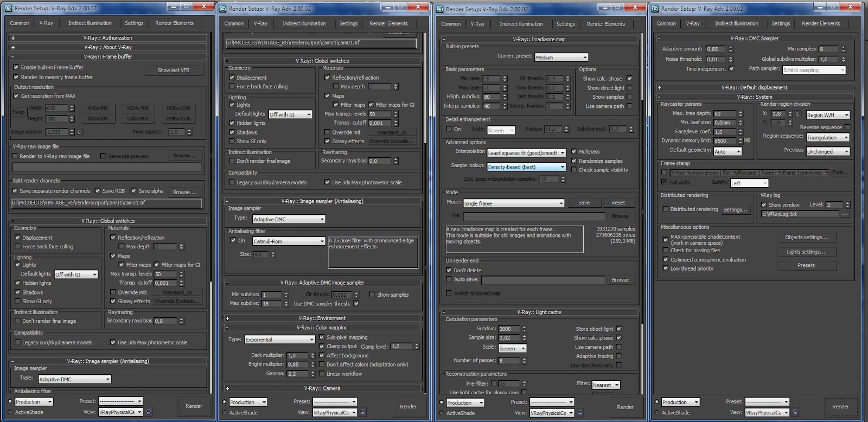
Task: Select the ActiveShade radio button in the leftmost window
Action: [10, 412]
